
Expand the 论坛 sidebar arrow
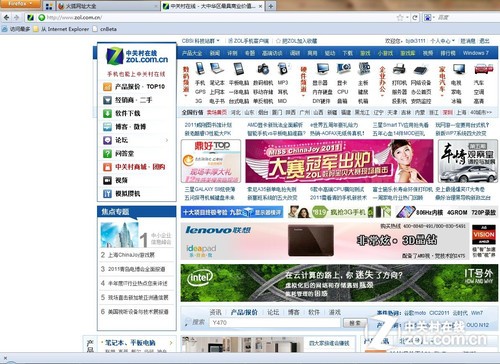pos(167,140)
